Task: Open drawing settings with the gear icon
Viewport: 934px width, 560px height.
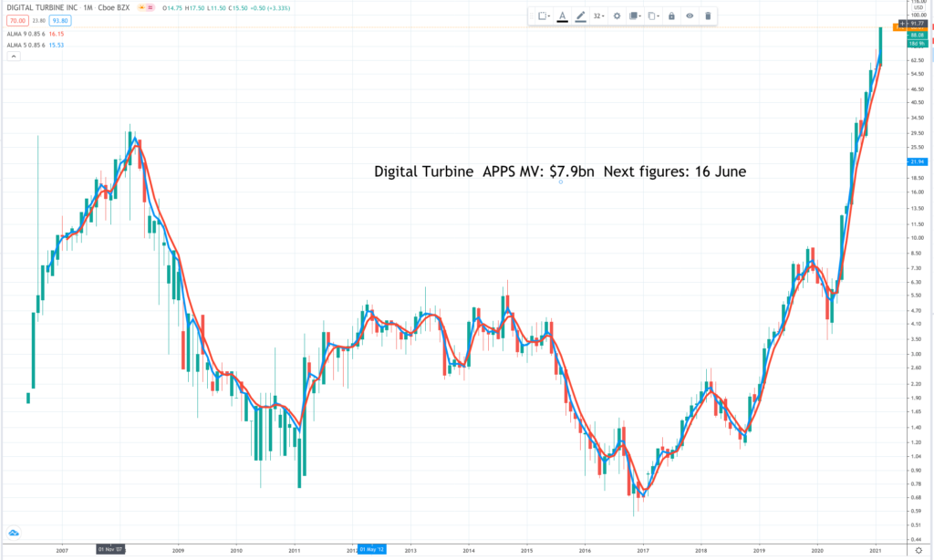Action: click(617, 16)
